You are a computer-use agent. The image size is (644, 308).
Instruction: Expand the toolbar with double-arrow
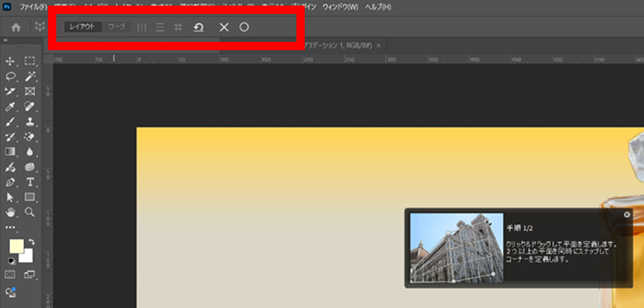tap(5, 40)
